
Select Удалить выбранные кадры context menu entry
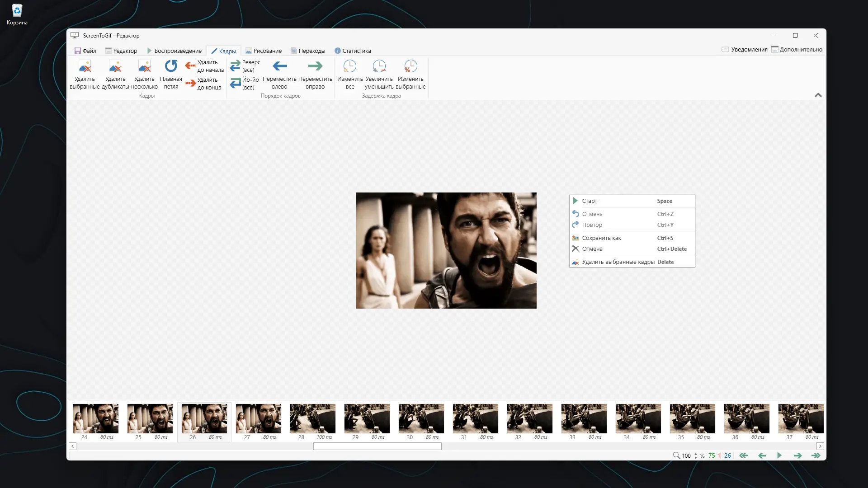[618, 262]
